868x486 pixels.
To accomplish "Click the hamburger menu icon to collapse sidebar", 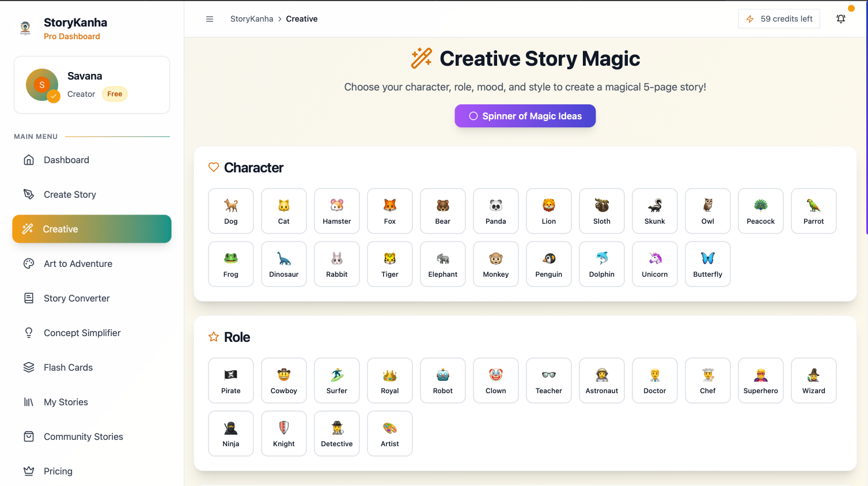I will 210,19.
